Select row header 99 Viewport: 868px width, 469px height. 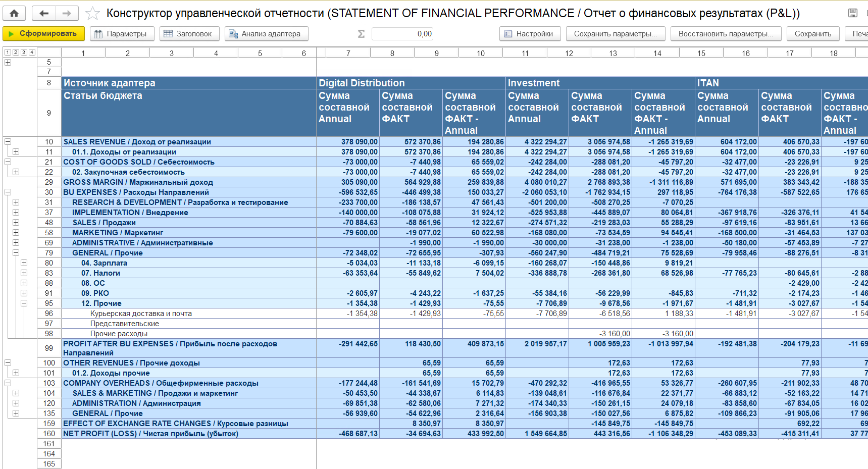[x=49, y=348]
